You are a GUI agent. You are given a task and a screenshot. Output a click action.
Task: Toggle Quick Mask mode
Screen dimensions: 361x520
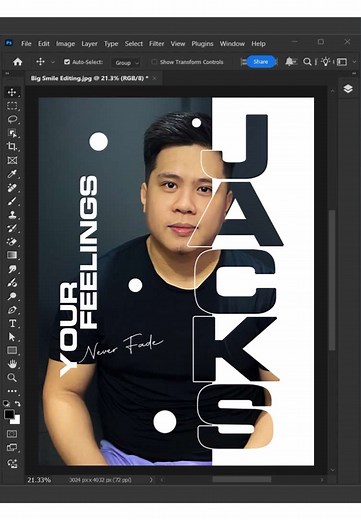tap(12, 434)
